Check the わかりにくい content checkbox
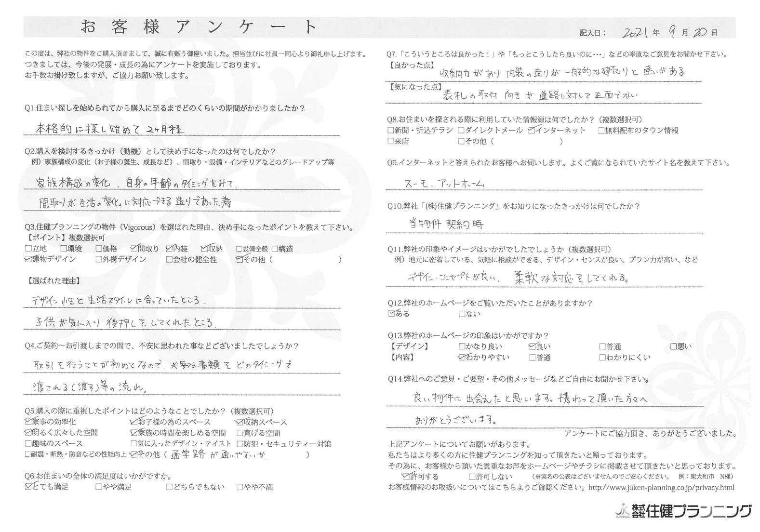The width and height of the screenshot is (760, 532). pos(602,358)
